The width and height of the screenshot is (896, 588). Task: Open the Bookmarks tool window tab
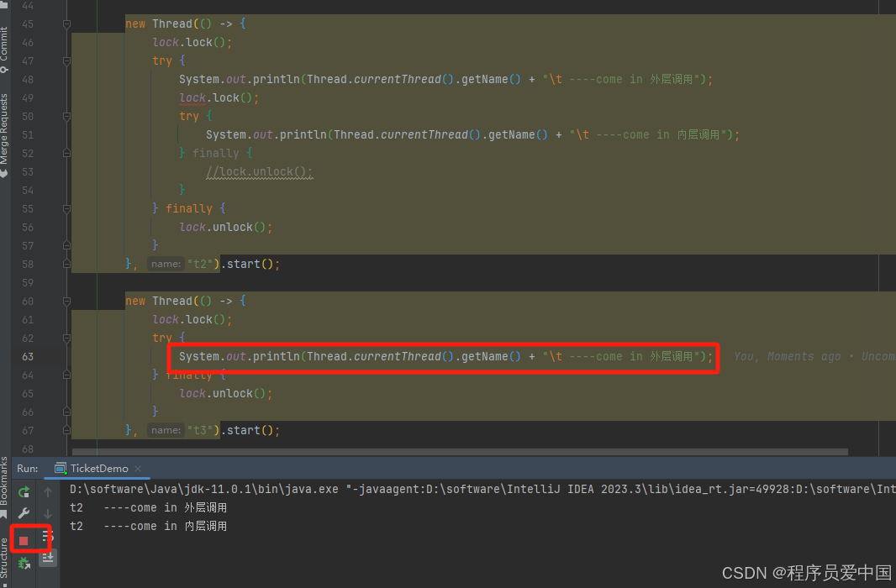coord(4,486)
